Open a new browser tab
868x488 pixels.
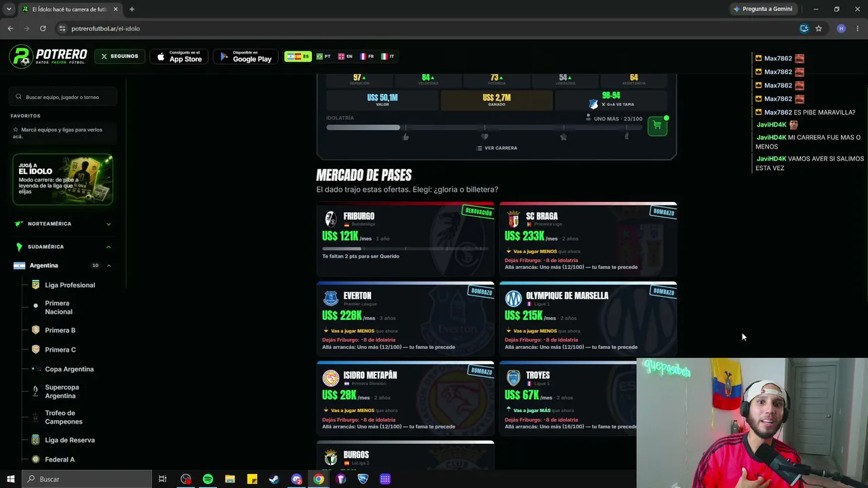[132, 9]
